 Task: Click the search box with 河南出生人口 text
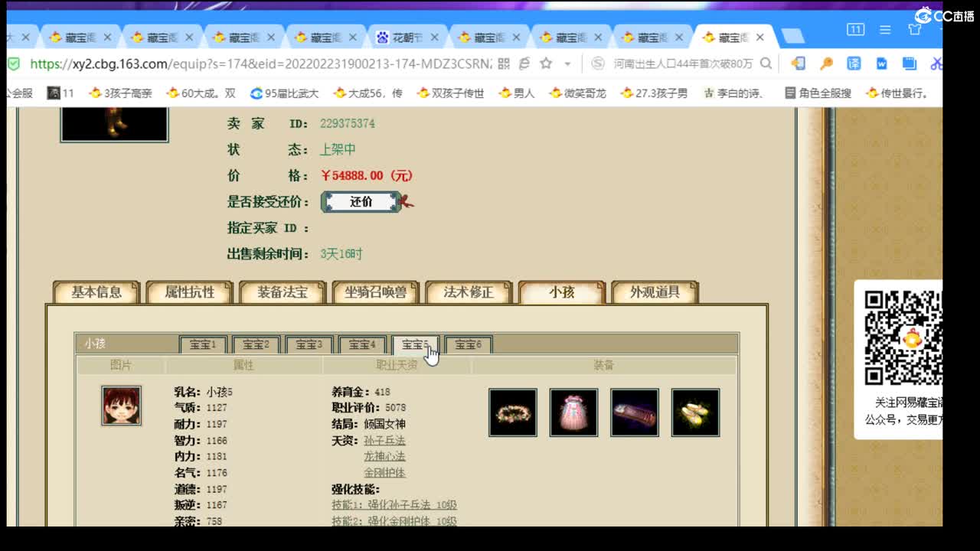click(x=683, y=64)
